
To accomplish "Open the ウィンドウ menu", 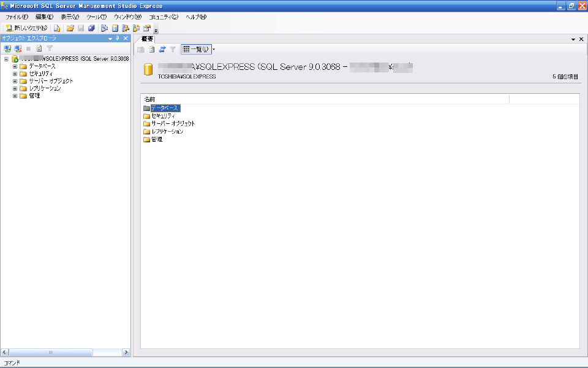I will [127, 17].
